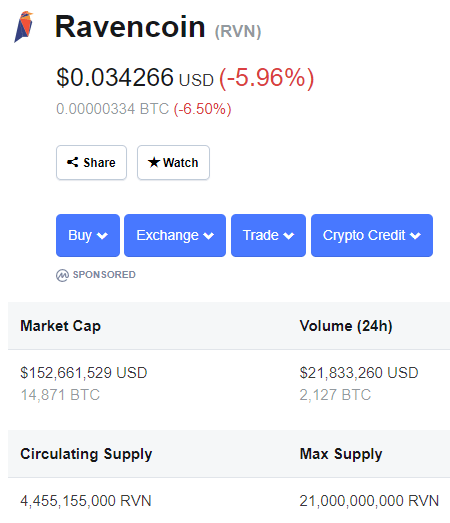This screenshot has width=450, height=523.
Task: Open the Trade dropdown menu
Action: click(x=268, y=235)
